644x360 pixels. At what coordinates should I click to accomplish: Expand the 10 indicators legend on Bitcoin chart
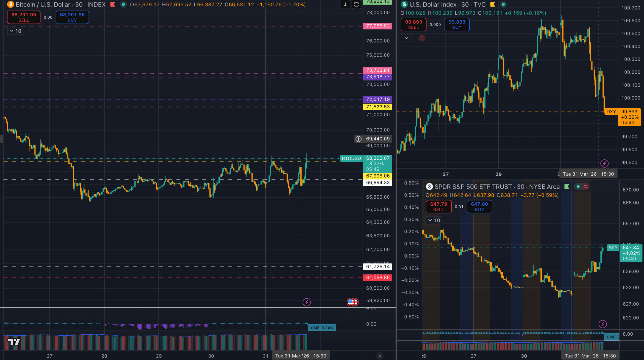(15, 31)
